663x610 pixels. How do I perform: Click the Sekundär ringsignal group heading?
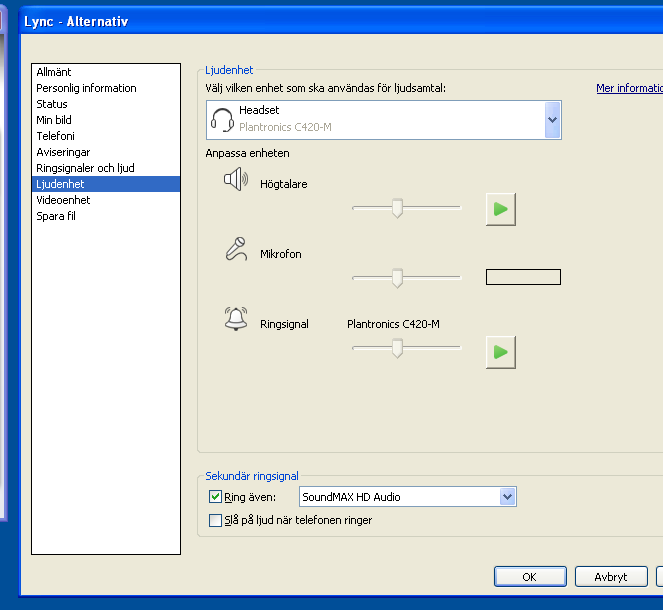click(x=252, y=476)
